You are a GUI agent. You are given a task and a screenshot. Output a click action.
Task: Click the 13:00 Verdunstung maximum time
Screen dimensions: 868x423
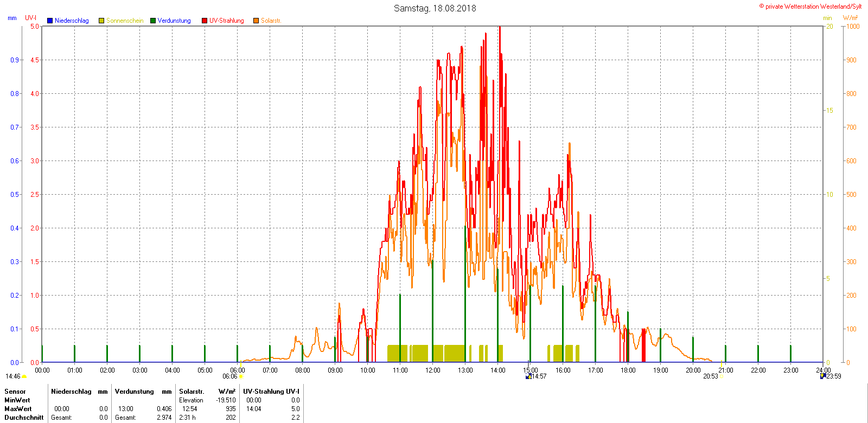[x=125, y=409]
